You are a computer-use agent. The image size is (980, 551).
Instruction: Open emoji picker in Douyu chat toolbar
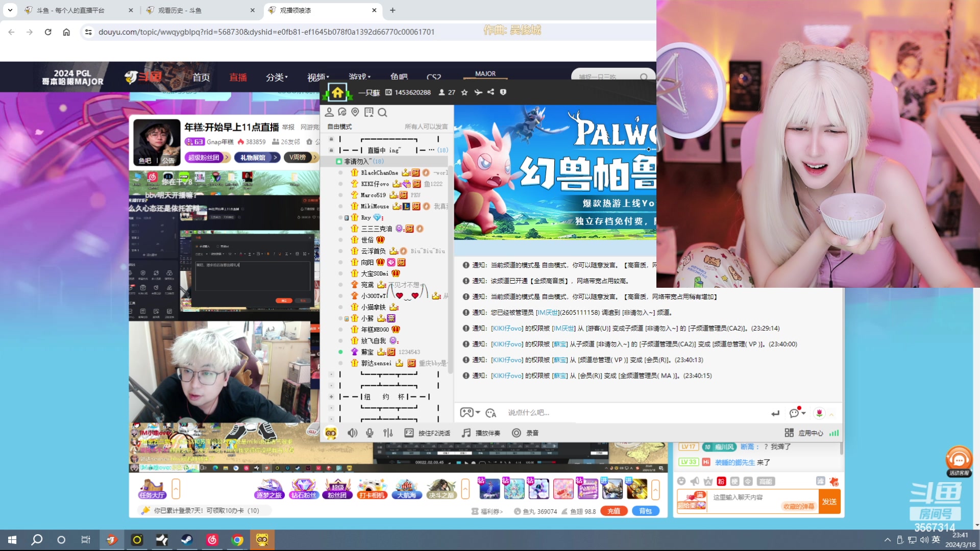681,481
